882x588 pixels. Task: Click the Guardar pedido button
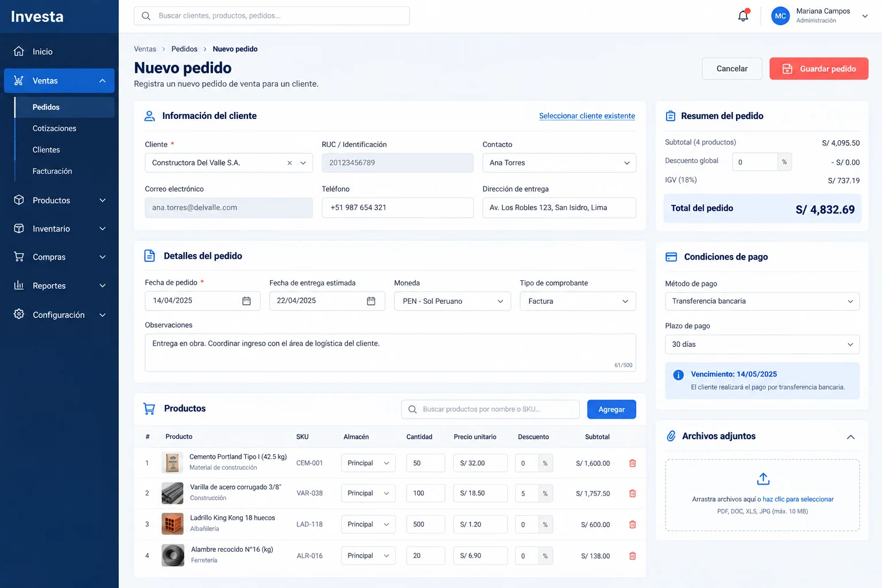tap(818, 69)
